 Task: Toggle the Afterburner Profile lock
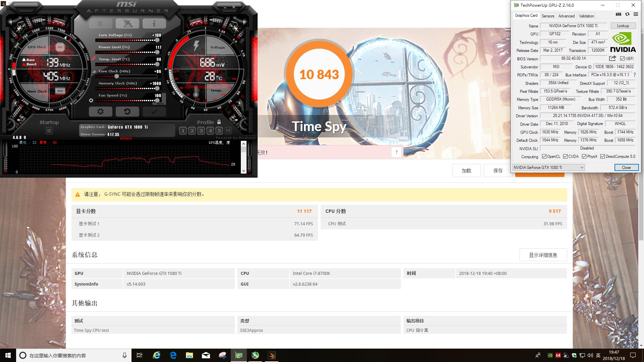click(x=219, y=122)
